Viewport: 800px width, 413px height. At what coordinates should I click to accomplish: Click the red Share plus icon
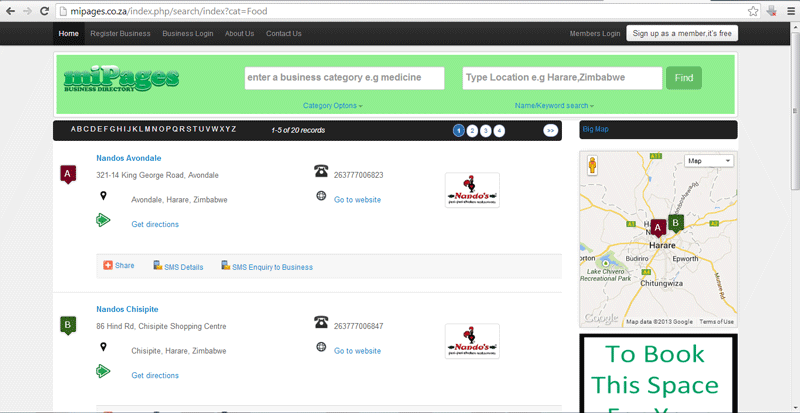(108, 265)
